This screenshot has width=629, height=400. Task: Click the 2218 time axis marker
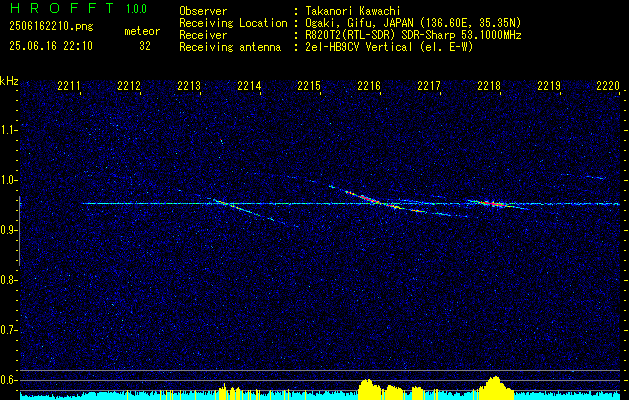pos(489,86)
